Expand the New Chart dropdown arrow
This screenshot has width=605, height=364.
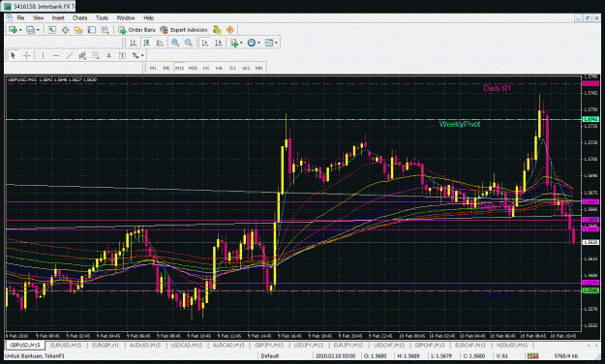pos(20,30)
